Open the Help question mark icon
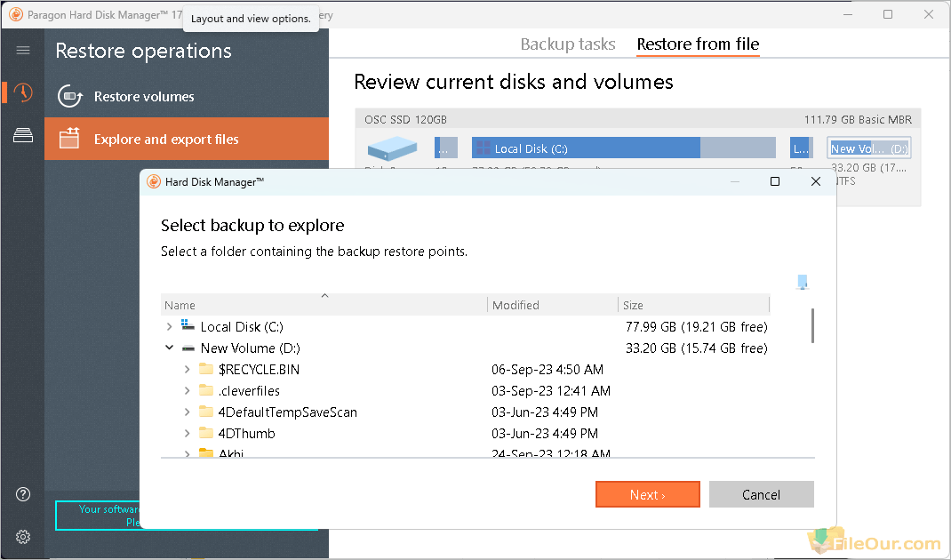The height and width of the screenshot is (560, 951). coord(23,494)
